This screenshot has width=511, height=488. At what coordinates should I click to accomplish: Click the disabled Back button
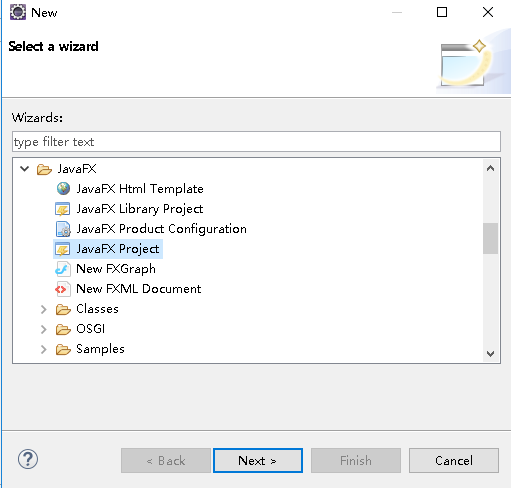point(166,460)
